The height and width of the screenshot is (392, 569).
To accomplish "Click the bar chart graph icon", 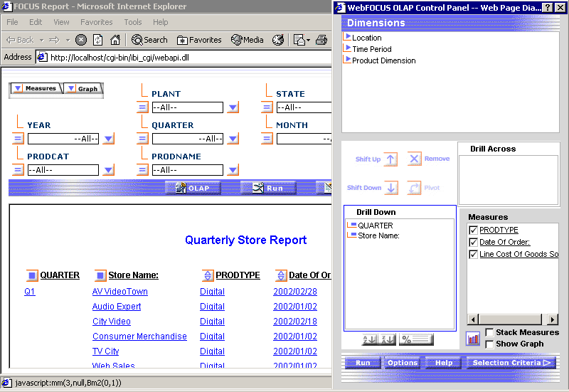I will point(473,339).
